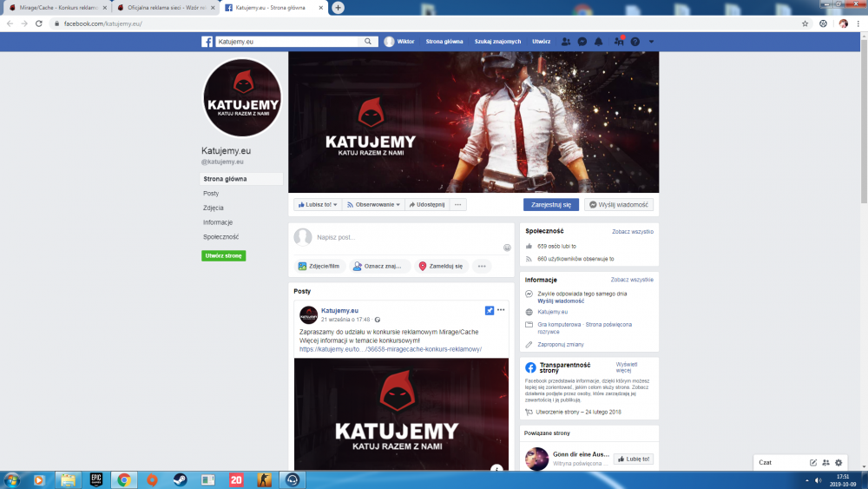Open the Lubisz to! dropdown
This screenshot has width=868, height=489.
pos(318,204)
